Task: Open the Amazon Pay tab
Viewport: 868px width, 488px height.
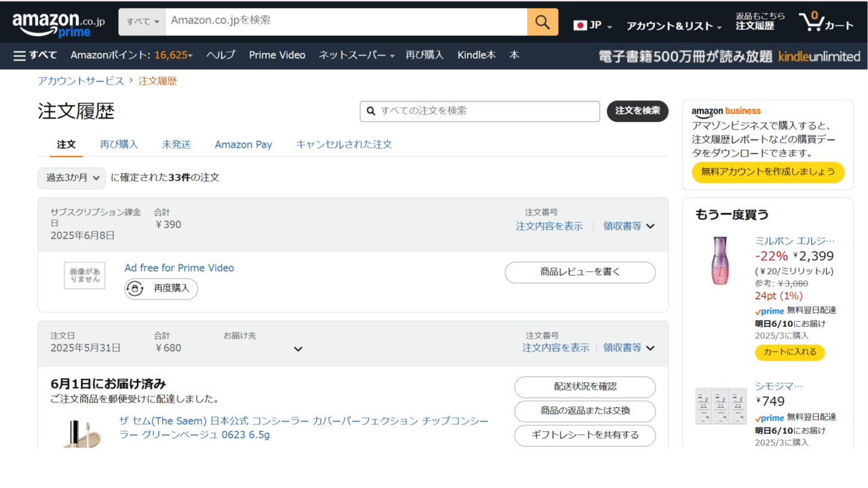Action: pyautogui.click(x=243, y=144)
